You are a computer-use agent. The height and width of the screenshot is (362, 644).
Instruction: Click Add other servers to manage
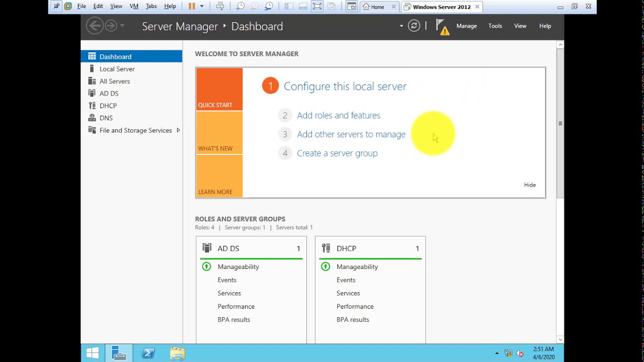coord(351,134)
